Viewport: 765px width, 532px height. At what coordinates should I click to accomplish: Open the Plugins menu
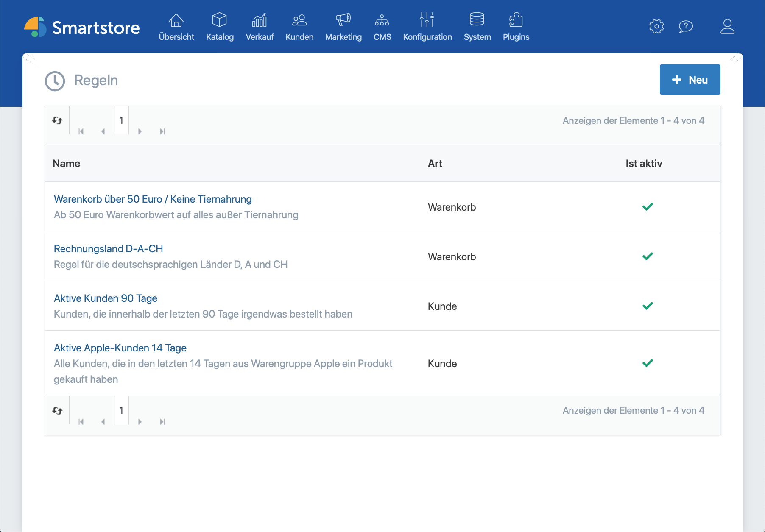(516, 27)
